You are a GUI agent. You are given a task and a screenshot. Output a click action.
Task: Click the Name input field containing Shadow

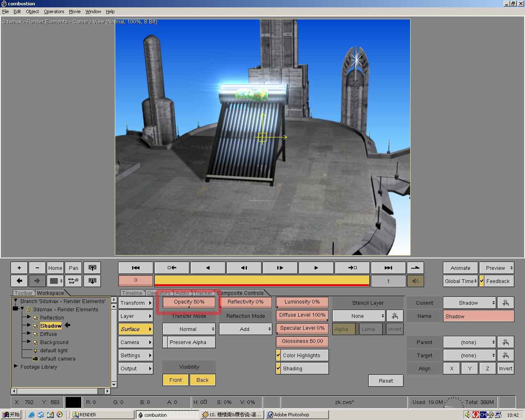pos(478,316)
